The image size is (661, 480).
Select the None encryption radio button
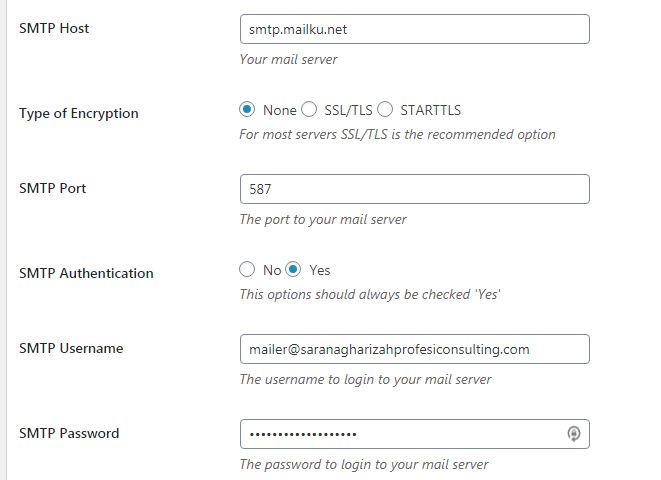point(247,110)
